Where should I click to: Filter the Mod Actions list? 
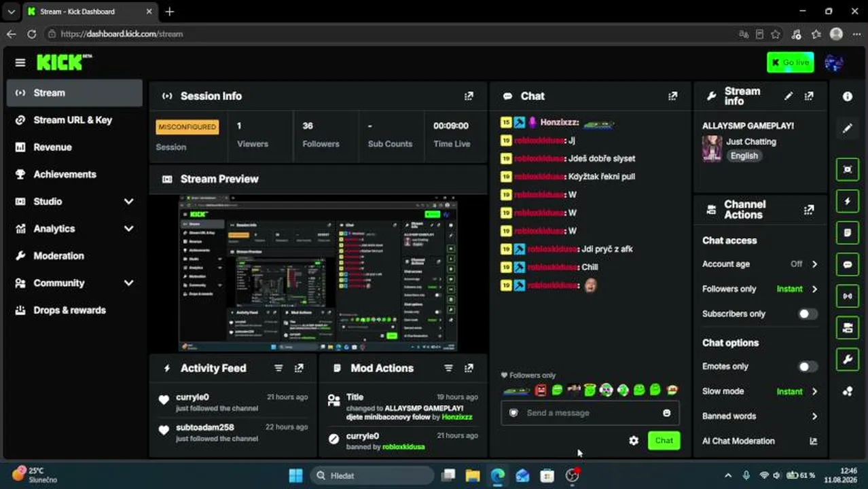pyautogui.click(x=448, y=368)
